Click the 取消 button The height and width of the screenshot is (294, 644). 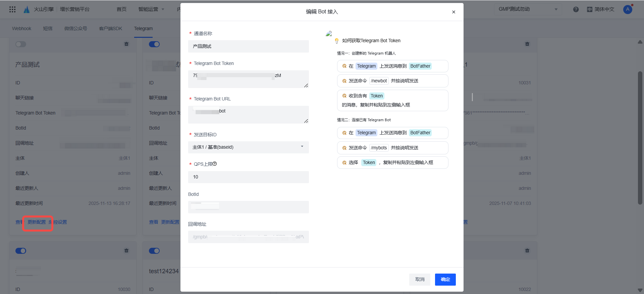point(420,280)
